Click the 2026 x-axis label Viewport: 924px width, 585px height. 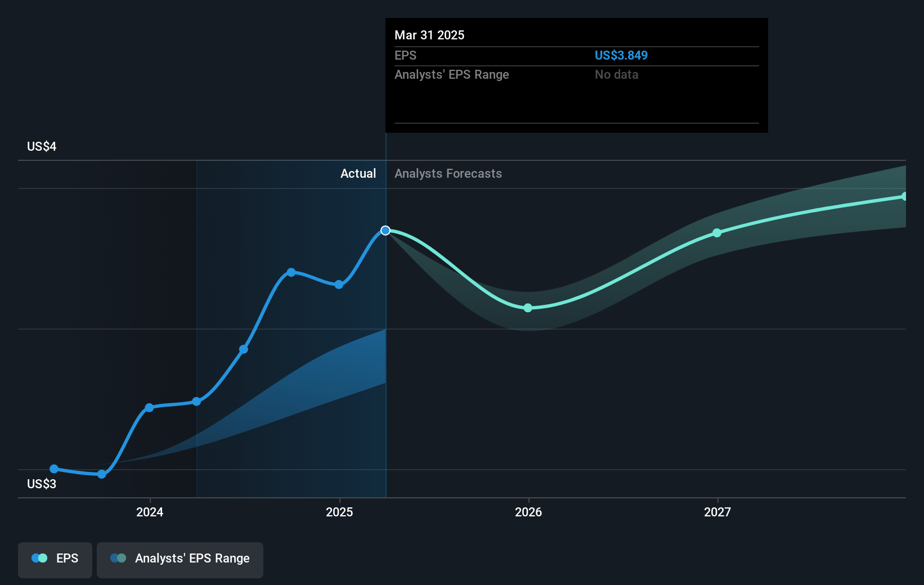pos(528,512)
